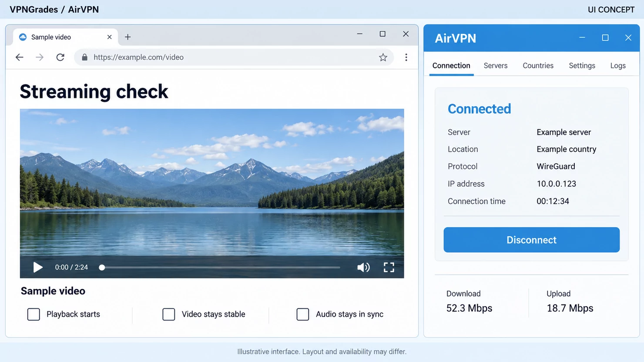644x362 pixels.
Task: Click the 18.7 Mbps upload speed
Action: (x=570, y=308)
